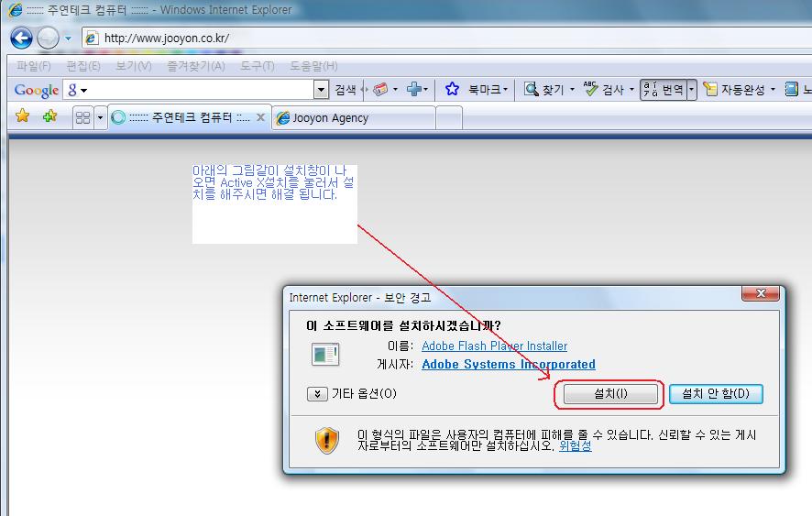Viewport: 812px width, 516px height.
Task: Click the 설치 안 함(D) button
Action: [x=716, y=394]
